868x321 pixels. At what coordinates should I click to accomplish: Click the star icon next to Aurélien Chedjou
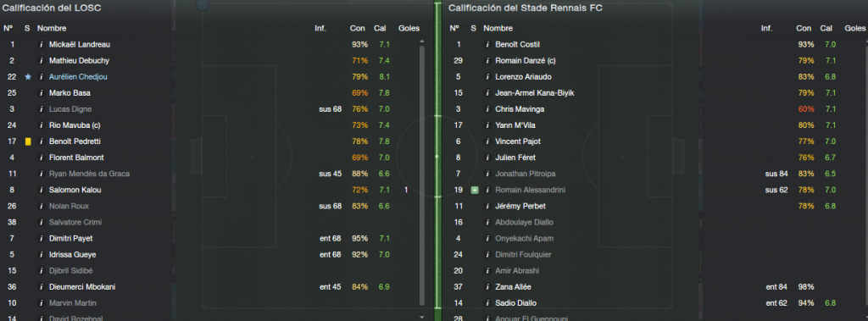[28, 77]
